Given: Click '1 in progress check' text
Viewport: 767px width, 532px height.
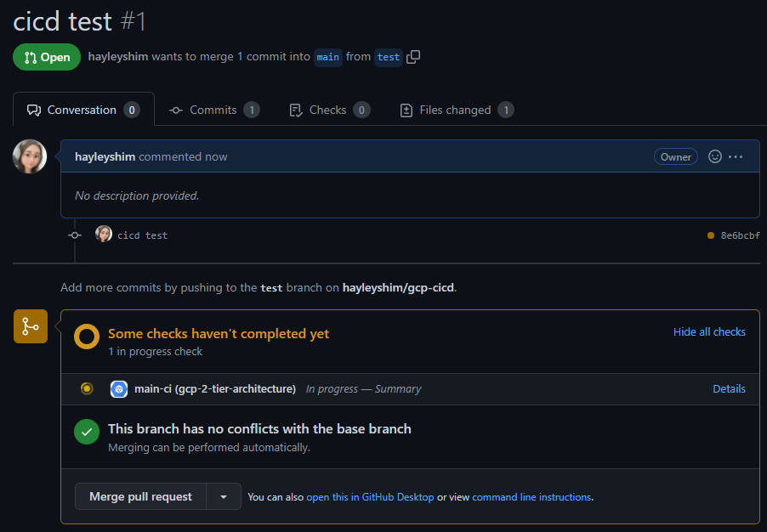Looking at the screenshot, I should tap(155, 352).
